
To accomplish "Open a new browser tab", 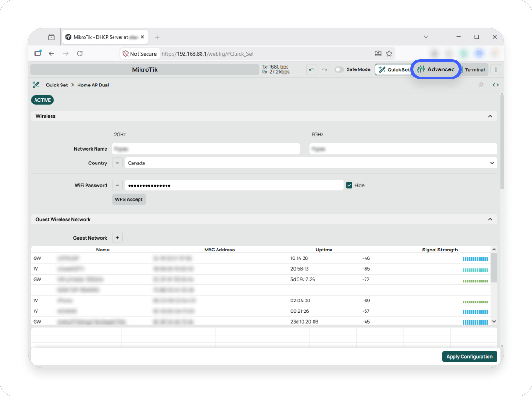I will 157,37.
